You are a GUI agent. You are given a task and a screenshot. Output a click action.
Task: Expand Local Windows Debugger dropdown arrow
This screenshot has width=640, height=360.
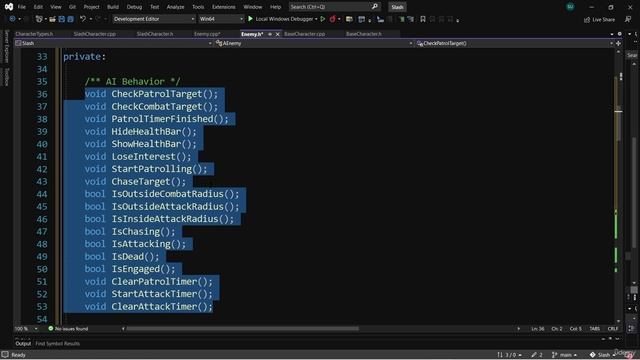pyautogui.click(x=316, y=19)
